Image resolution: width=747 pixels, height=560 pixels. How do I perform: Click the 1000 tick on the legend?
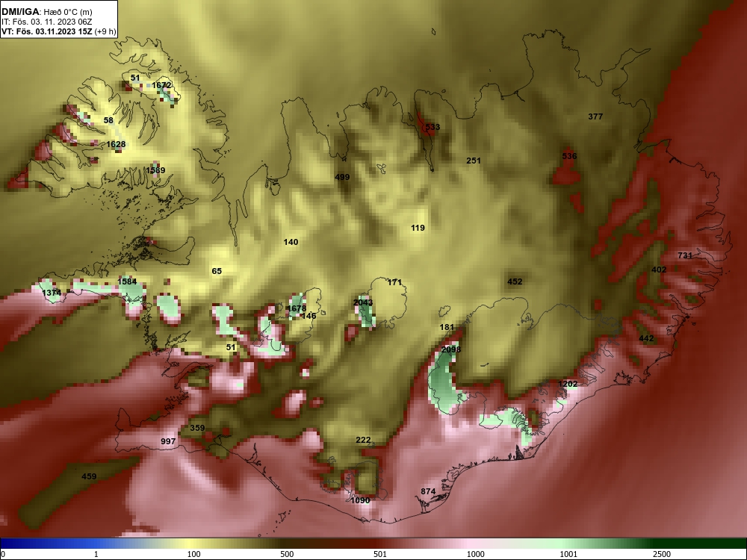476,554
